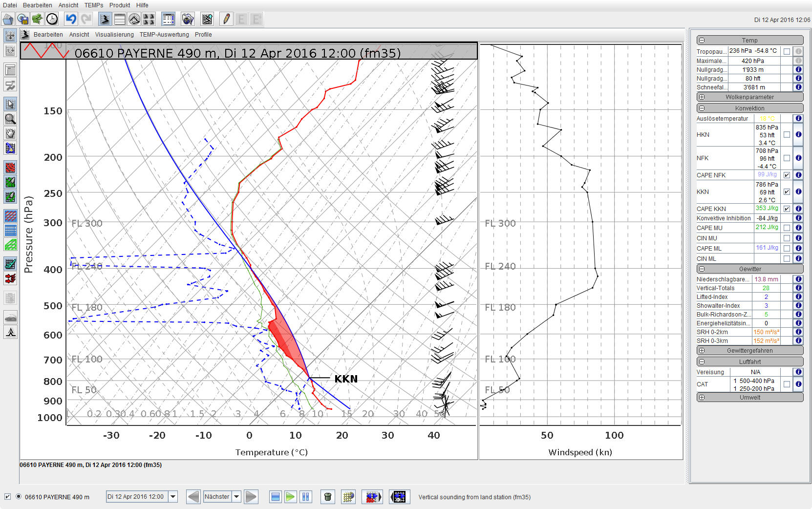Click the info button for Lifted-Index
Image resolution: width=812 pixels, height=509 pixels.
point(798,297)
